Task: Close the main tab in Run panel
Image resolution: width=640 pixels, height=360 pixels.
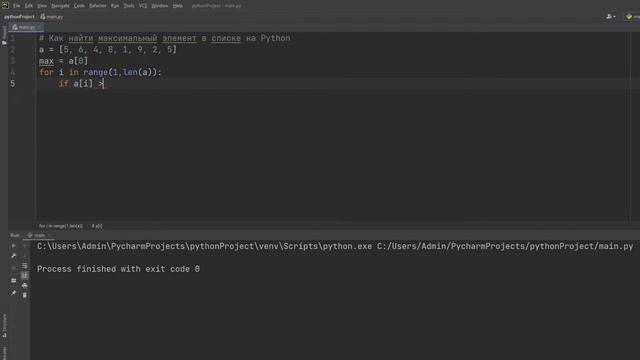Action: point(49,236)
